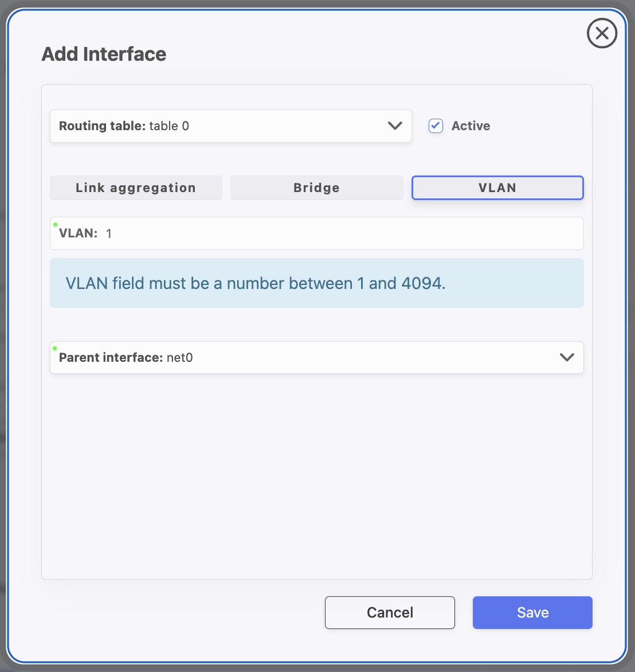Click the green dot on VLAN field
The width and height of the screenshot is (635, 672).
tap(55, 224)
